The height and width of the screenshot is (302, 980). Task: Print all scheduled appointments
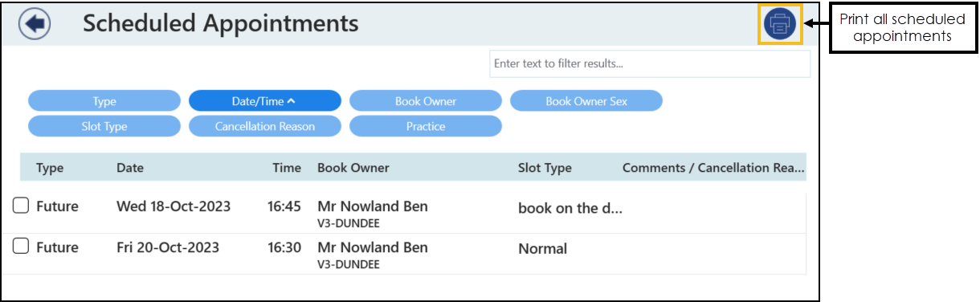pos(779,24)
